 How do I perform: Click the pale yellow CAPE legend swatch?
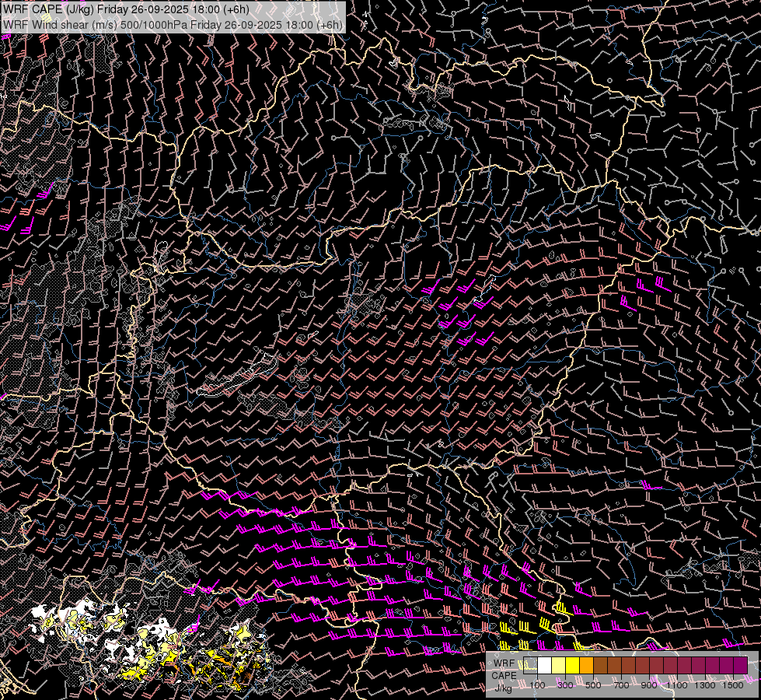[x=559, y=665]
